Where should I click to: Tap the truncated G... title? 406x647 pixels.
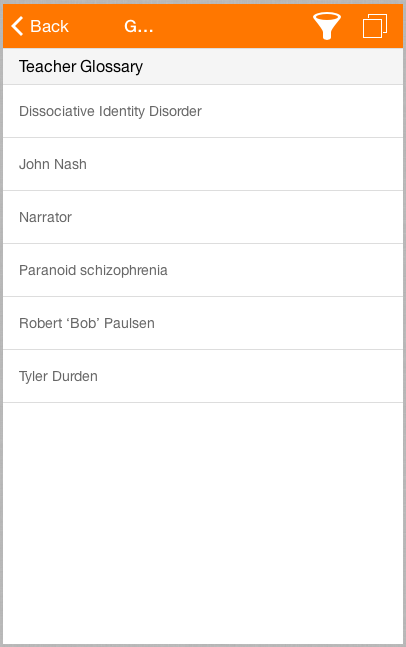[139, 26]
